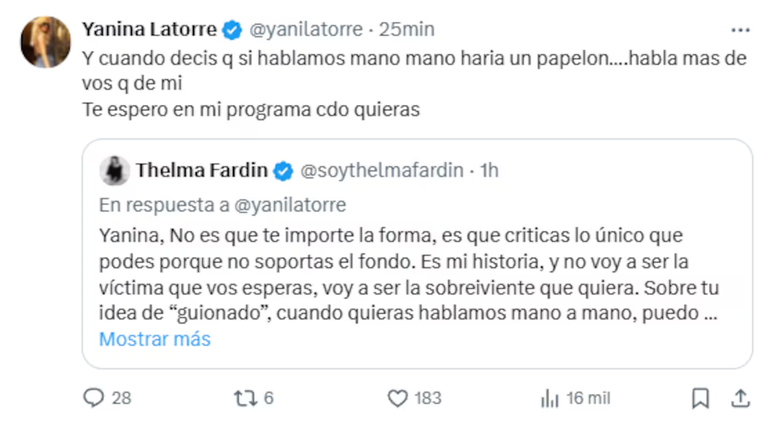Click the Thelma Fardin display name
Screen dimensions: 770x422
202,171
